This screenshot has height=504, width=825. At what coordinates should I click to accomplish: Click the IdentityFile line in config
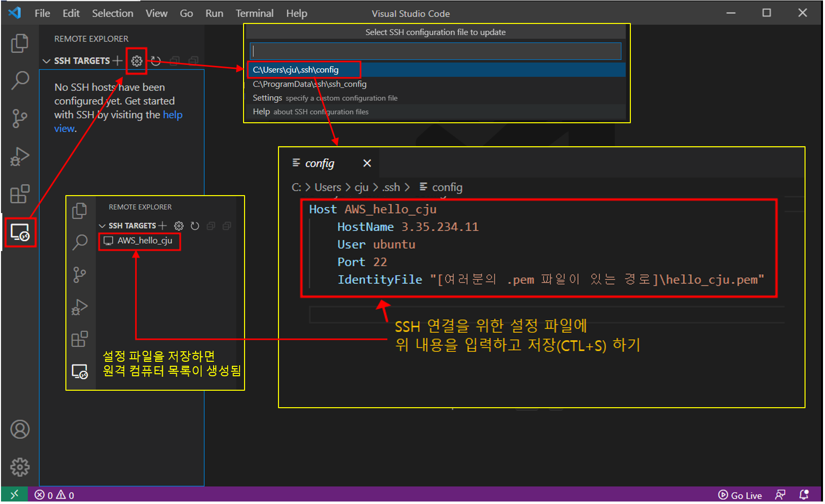(x=550, y=279)
